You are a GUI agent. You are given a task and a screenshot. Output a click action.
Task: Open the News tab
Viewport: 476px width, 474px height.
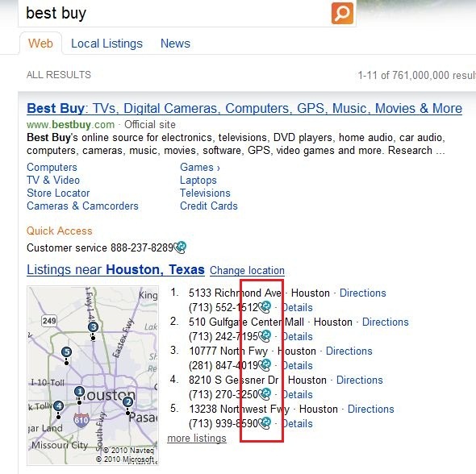click(175, 44)
